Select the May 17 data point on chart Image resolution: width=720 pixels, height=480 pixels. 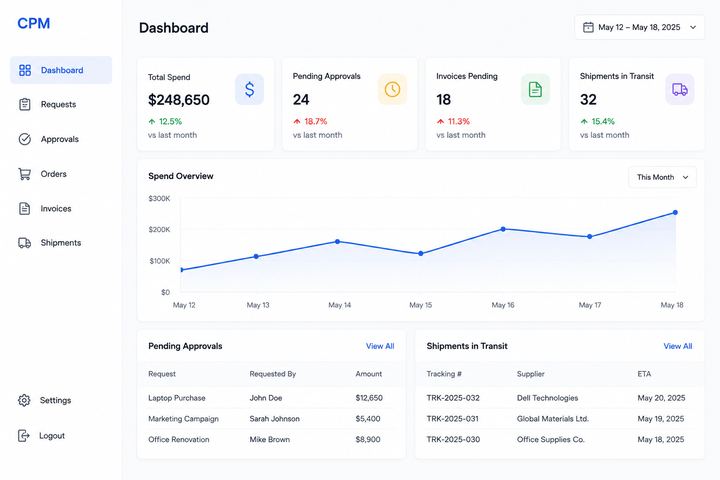(590, 237)
